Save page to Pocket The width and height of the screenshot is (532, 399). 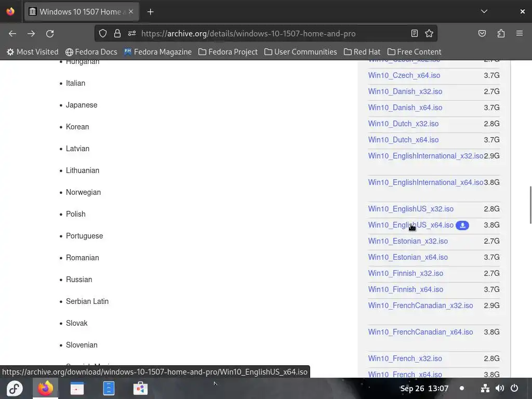pos(482,33)
